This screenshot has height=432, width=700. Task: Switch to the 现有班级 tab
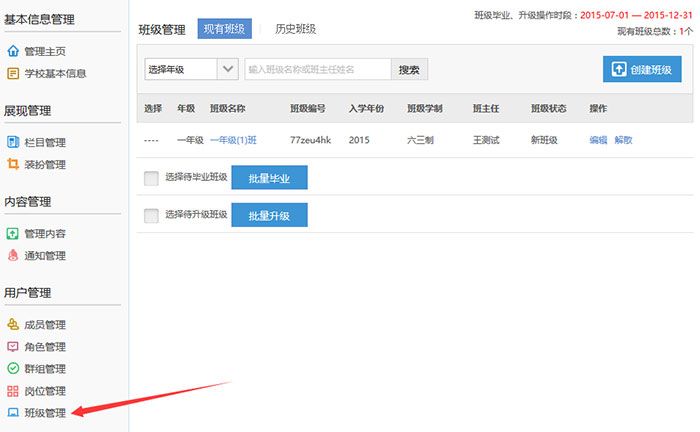coord(225,30)
